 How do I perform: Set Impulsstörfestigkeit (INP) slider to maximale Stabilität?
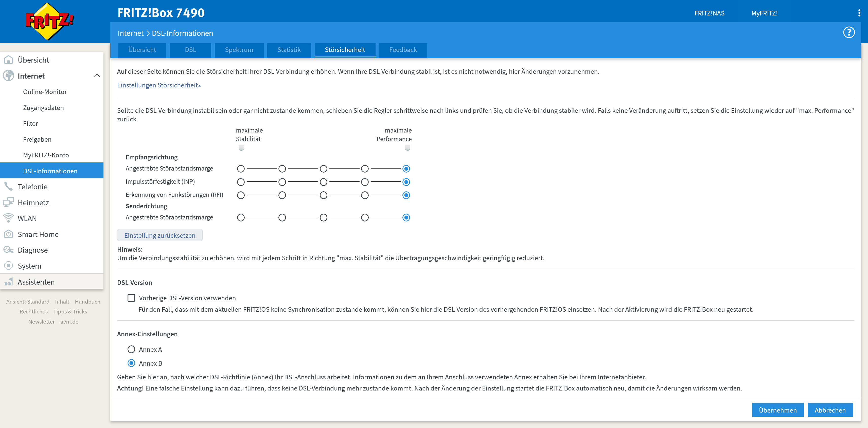coord(241,182)
